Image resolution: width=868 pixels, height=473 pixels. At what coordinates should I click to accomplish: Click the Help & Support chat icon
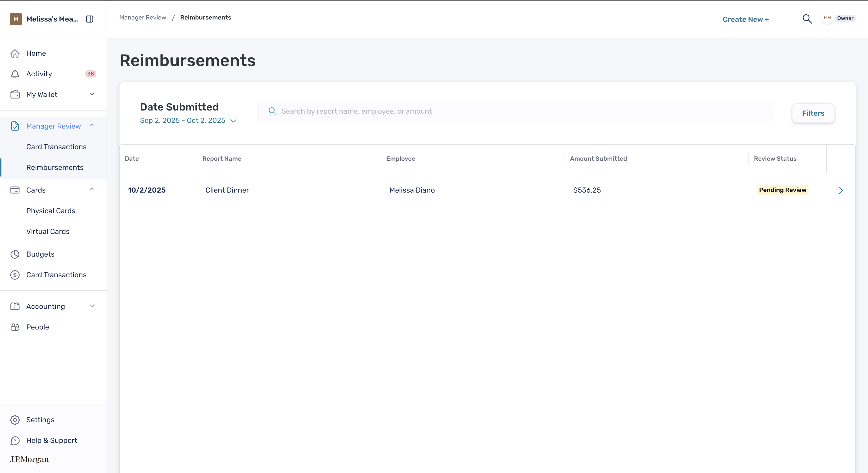(15, 440)
